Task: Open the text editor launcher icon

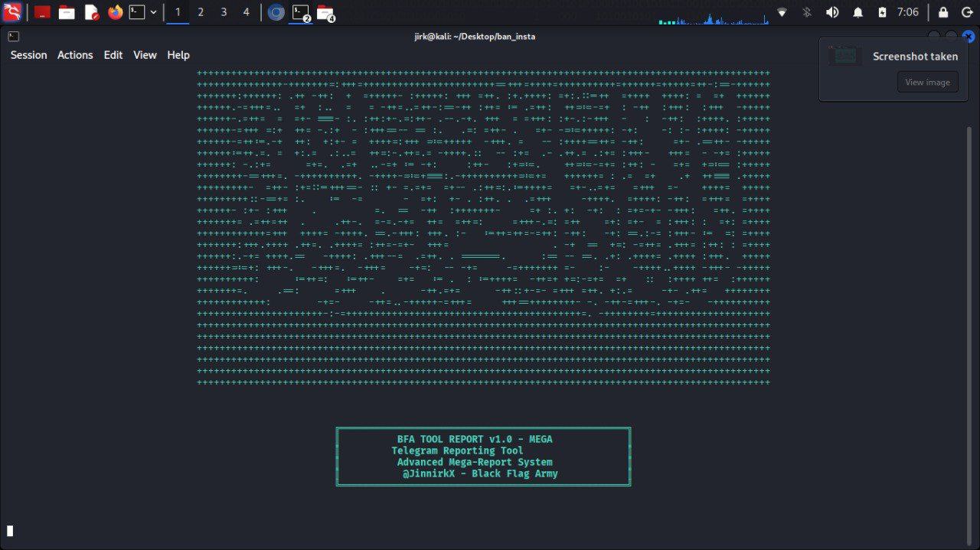Action: tap(91, 12)
